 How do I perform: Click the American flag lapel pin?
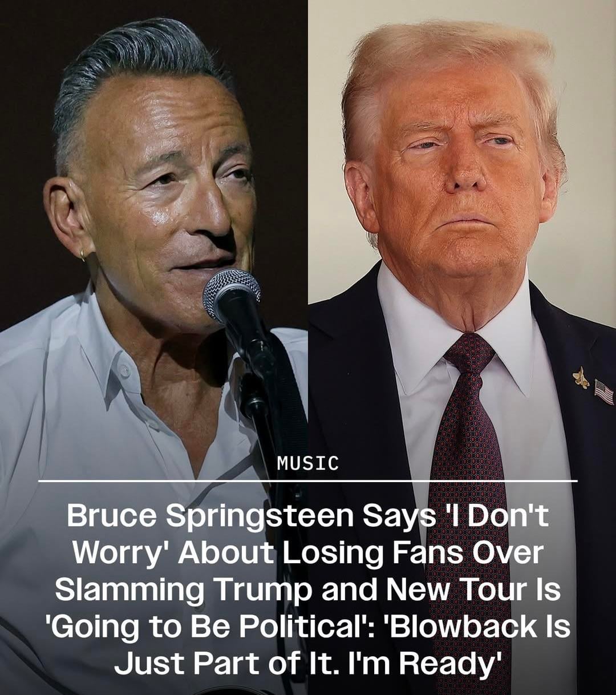603,391
